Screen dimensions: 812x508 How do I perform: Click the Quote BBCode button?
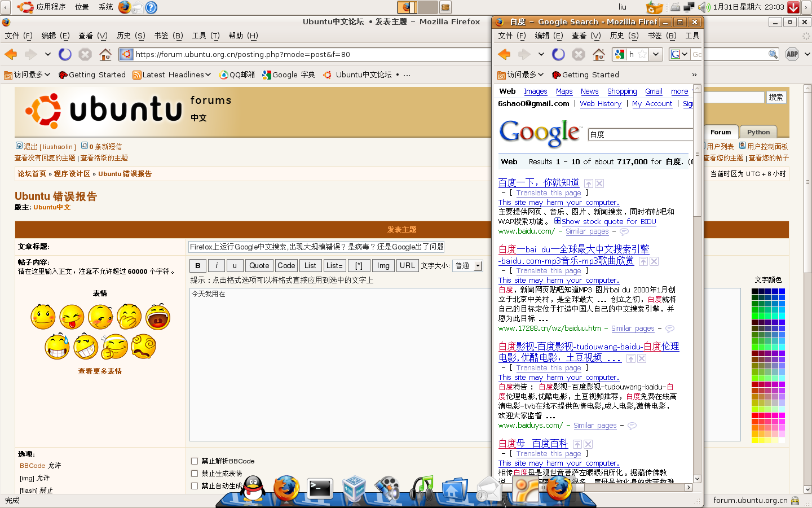259,266
